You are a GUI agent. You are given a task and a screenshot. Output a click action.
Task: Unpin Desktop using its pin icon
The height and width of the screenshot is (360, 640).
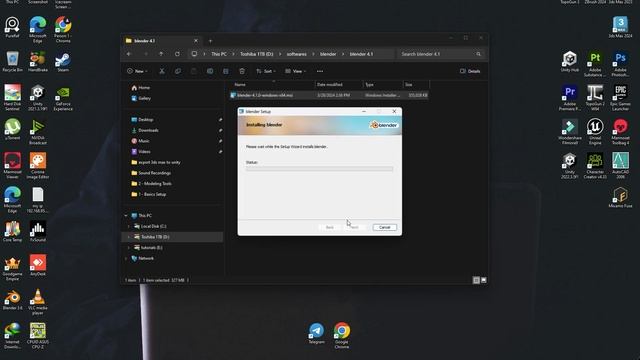[x=220, y=120]
